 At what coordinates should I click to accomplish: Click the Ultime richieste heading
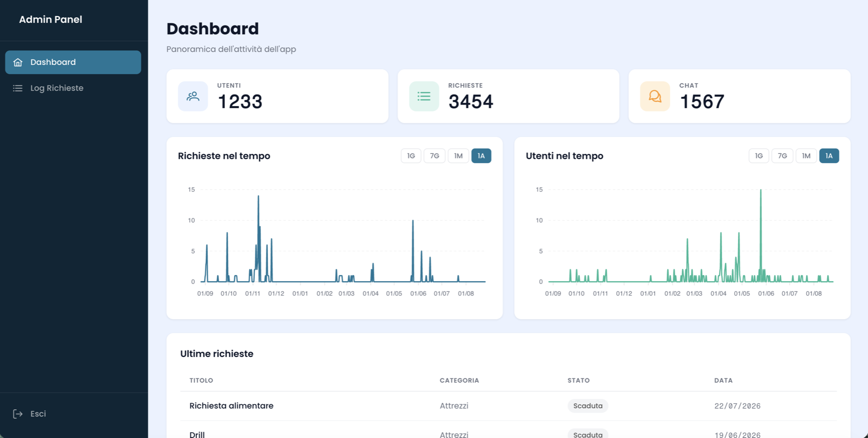[x=217, y=354]
